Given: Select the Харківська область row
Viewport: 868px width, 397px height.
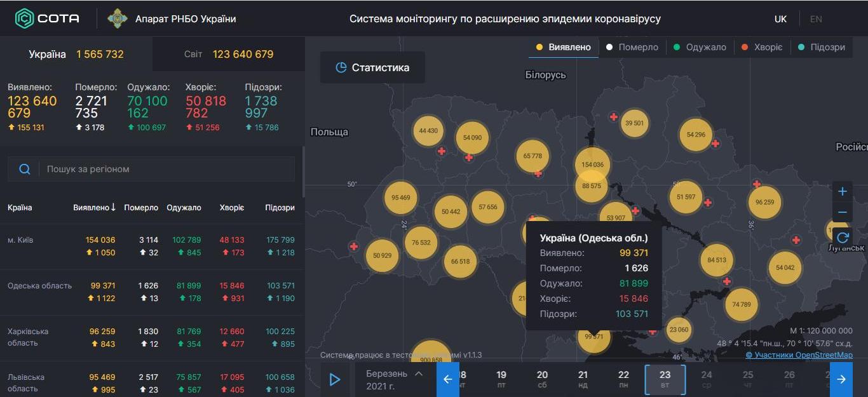Looking at the screenshot, I should click(x=151, y=338).
